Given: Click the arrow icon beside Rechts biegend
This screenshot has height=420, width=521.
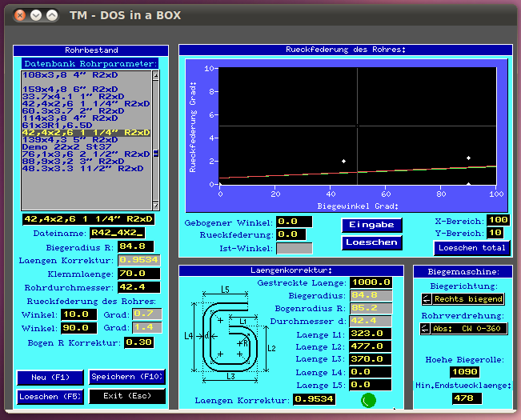Looking at the screenshot, I should [427, 299].
